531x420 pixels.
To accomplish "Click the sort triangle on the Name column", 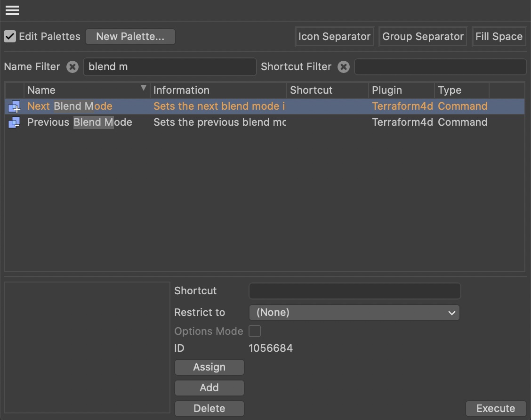I will (144, 89).
